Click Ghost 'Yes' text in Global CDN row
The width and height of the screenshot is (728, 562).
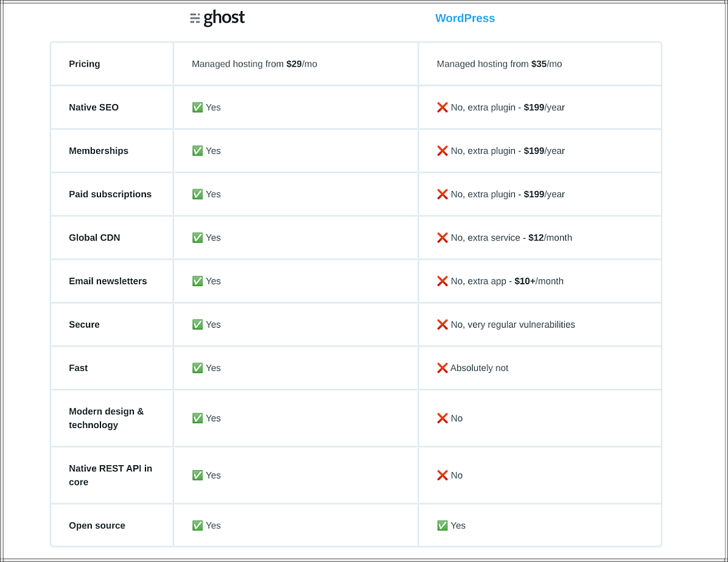click(213, 238)
